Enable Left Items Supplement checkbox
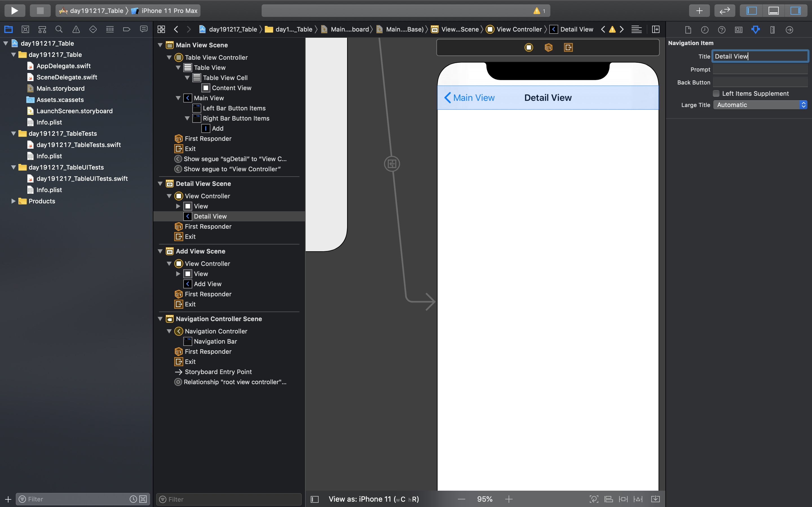The image size is (812, 507). tap(716, 94)
